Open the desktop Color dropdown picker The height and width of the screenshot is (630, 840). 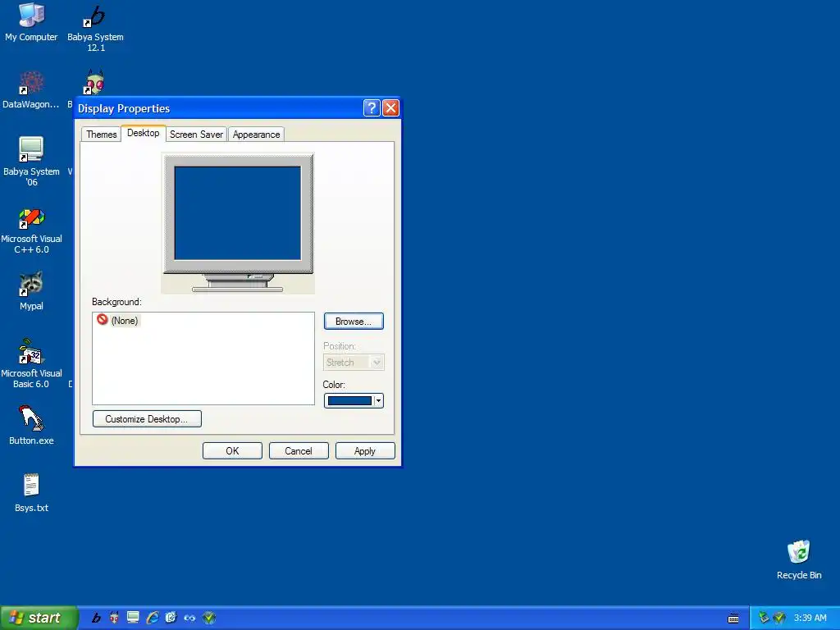(x=354, y=400)
